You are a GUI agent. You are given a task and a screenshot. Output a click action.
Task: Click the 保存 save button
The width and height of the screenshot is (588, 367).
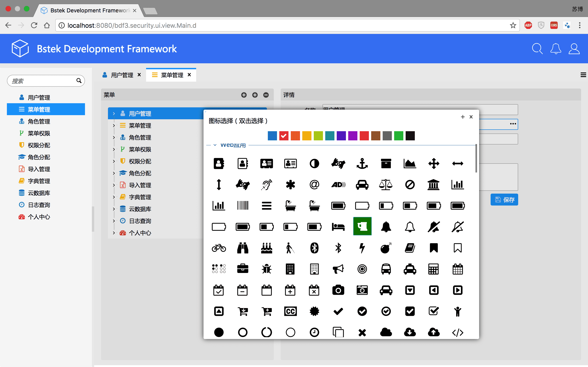[x=504, y=200]
